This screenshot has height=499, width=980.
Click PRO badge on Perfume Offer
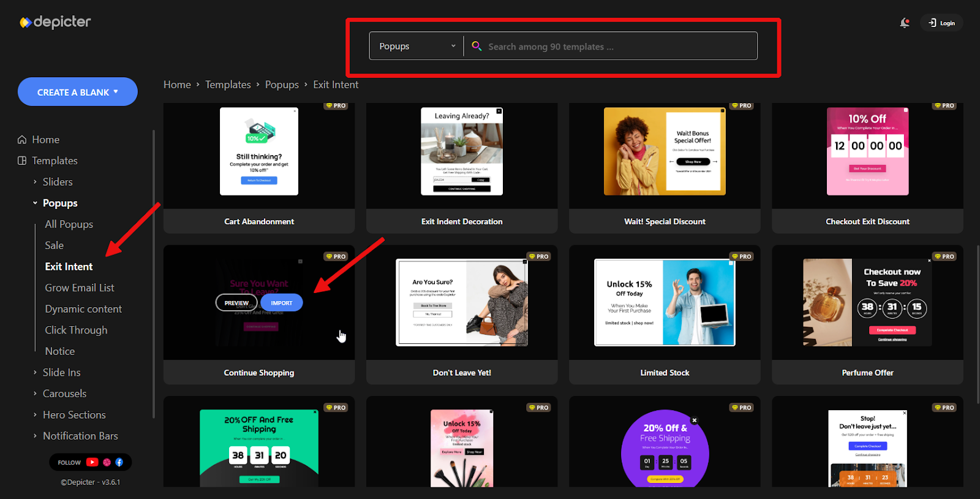944,256
